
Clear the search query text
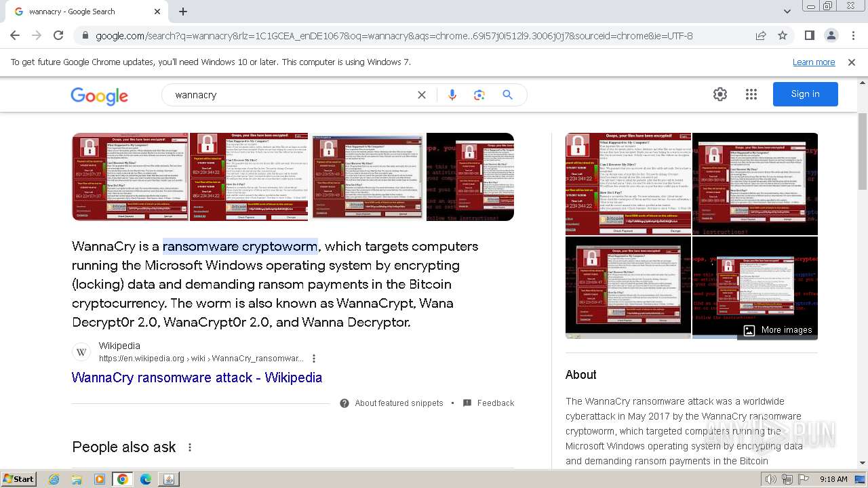coord(422,95)
